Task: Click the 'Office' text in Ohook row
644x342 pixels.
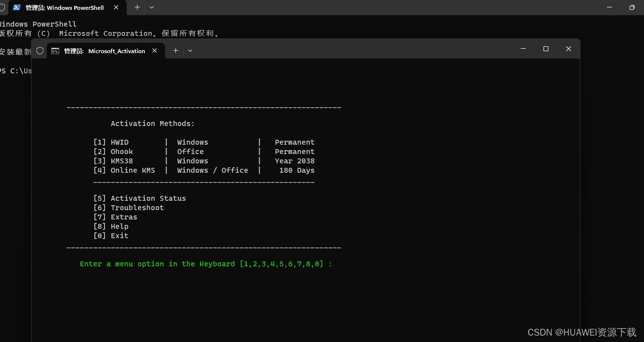Action: pos(190,152)
